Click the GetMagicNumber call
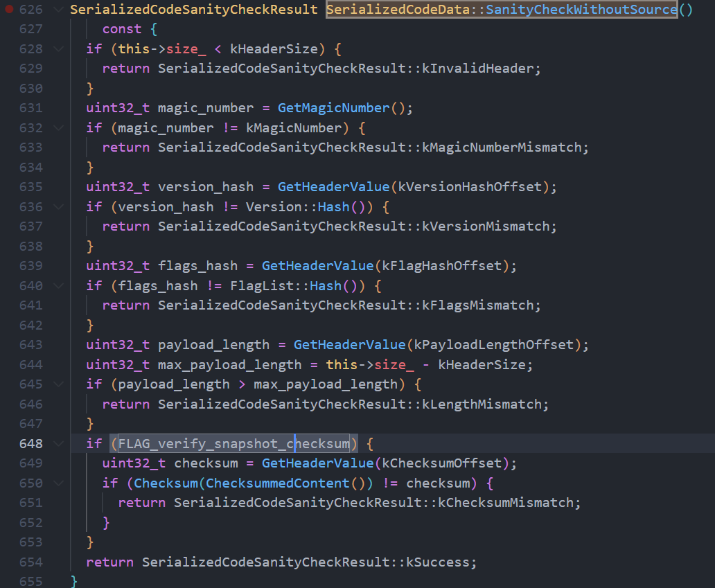This screenshot has width=715, height=588. [x=333, y=108]
